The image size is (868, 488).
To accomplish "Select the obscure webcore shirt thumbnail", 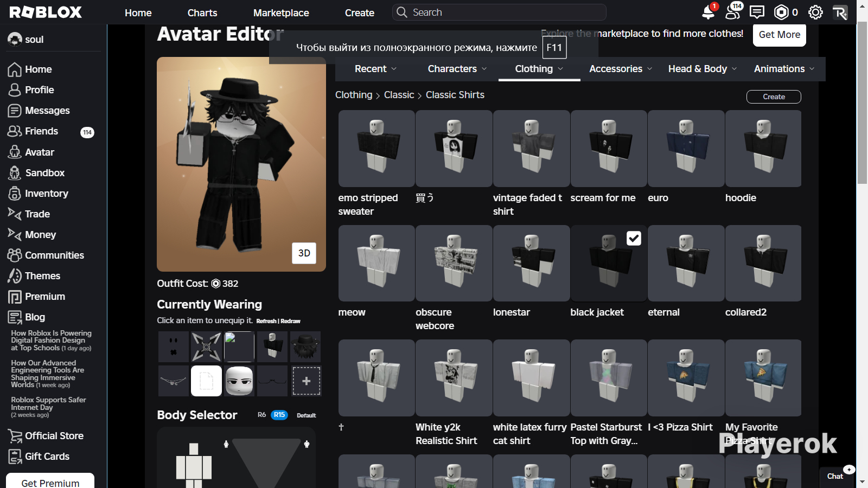I will [454, 263].
